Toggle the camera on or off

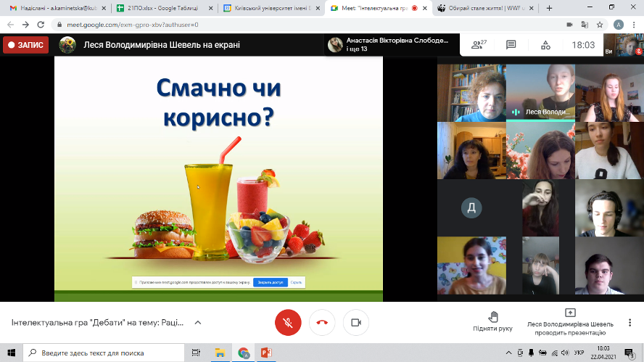click(356, 323)
